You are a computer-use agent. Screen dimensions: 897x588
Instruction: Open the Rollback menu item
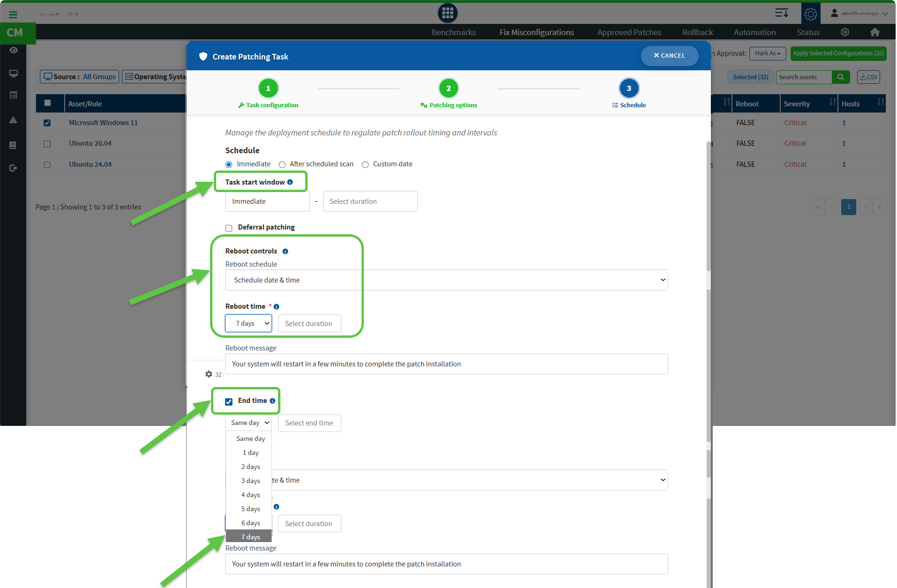(697, 32)
